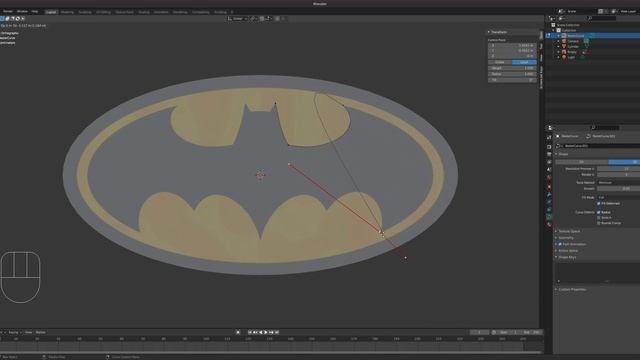Jump to the timeline end frame

click(x=277, y=332)
